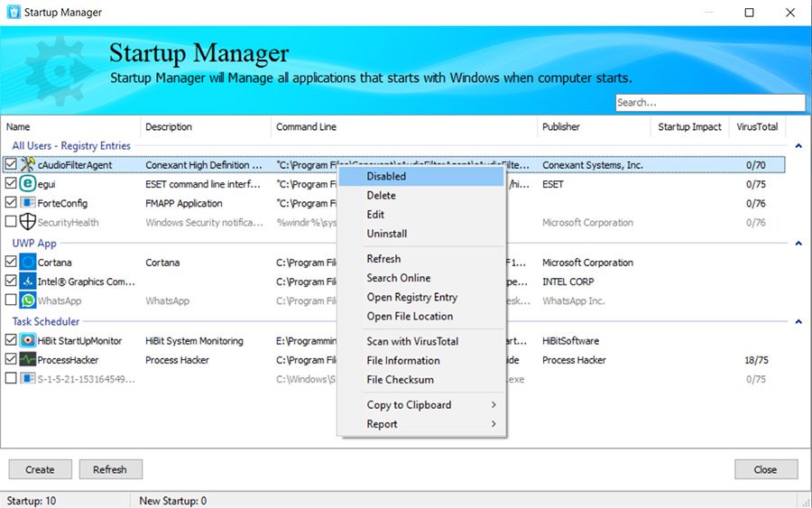This screenshot has width=812, height=508.
Task: Click Refresh in the context menu
Action: 421,258
